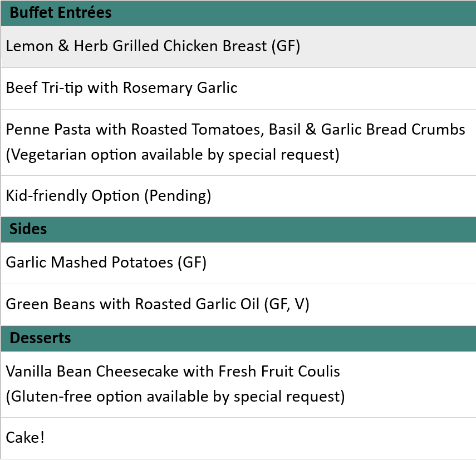The image size is (476, 460).
Task: Click the word Pending in Kid-friendly Option
Action: tap(178, 196)
